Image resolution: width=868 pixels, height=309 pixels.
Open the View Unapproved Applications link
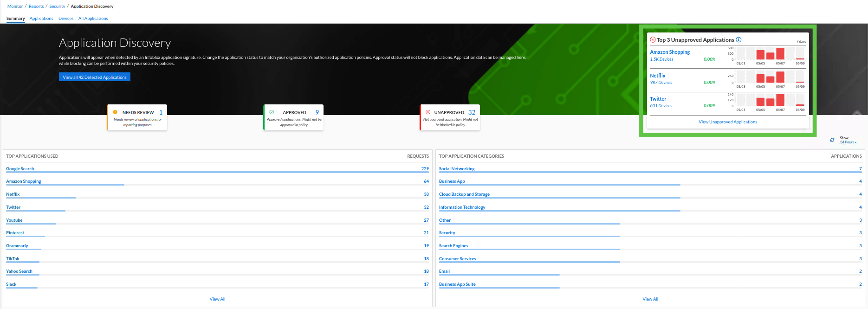728,122
